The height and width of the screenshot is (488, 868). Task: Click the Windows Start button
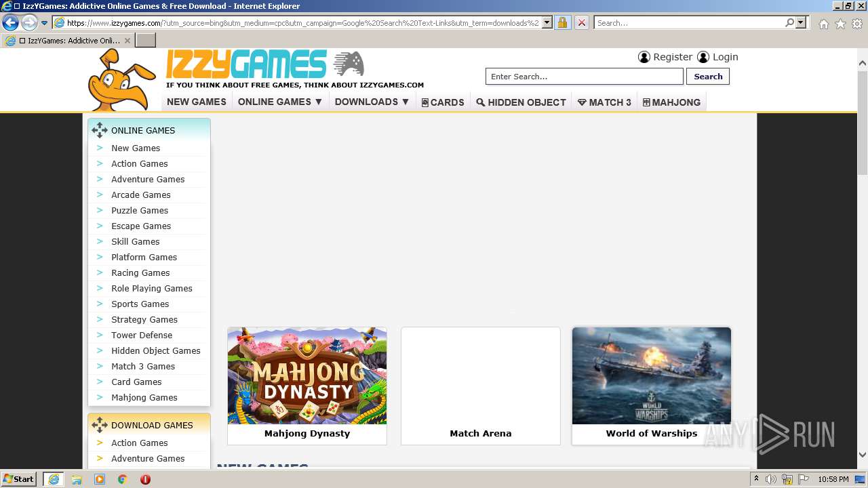(x=19, y=479)
